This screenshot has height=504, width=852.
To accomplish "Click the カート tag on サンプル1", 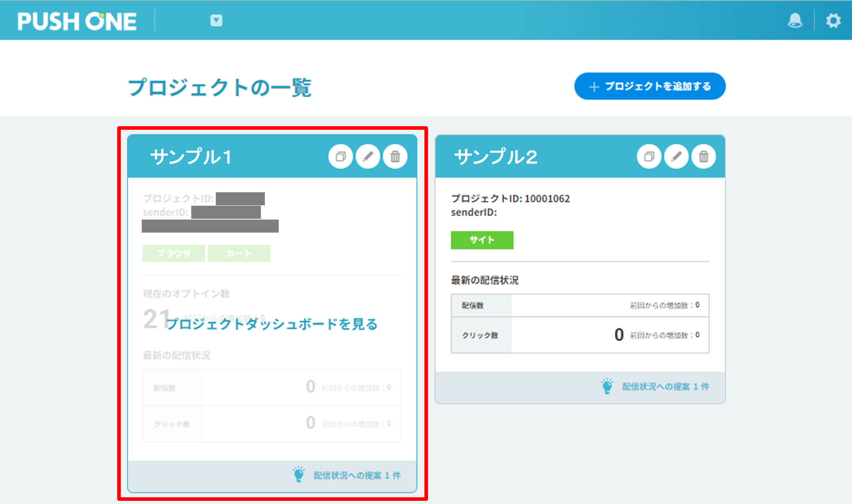I will 239,253.
